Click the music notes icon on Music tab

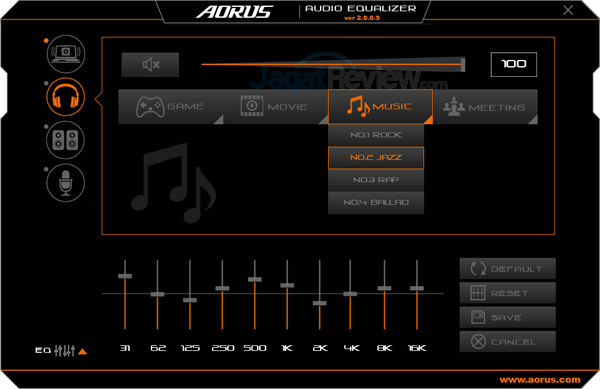tap(358, 106)
